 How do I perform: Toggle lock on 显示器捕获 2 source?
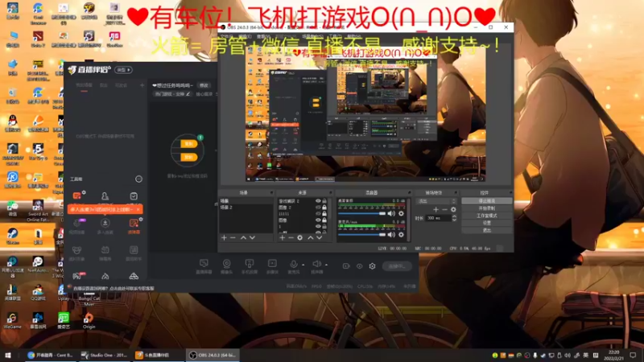pyautogui.click(x=324, y=201)
